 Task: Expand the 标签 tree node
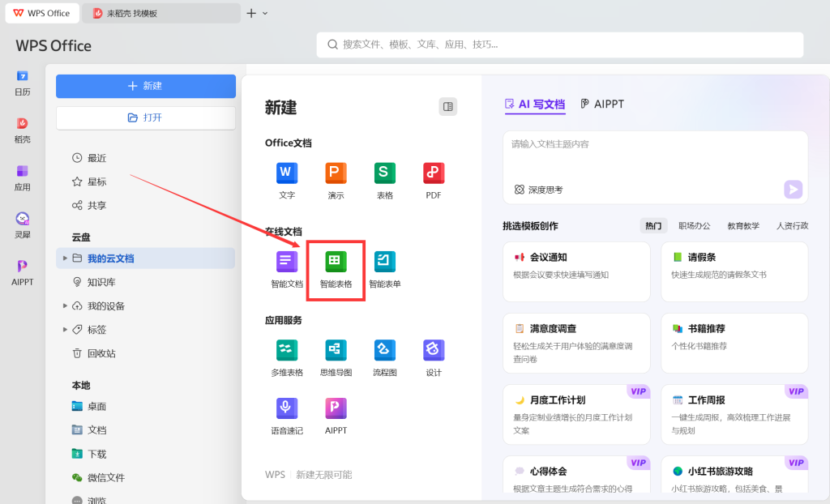[x=65, y=330]
